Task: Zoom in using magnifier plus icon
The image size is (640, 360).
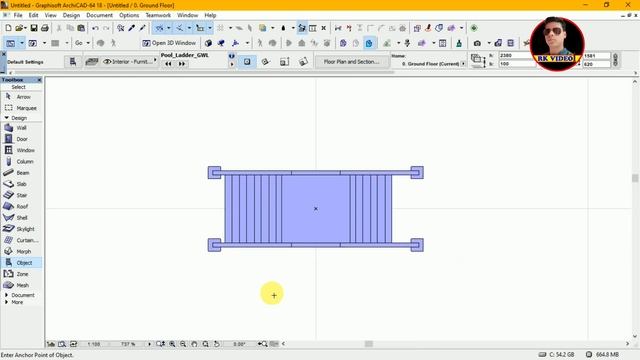Action: [x=172, y=344]
